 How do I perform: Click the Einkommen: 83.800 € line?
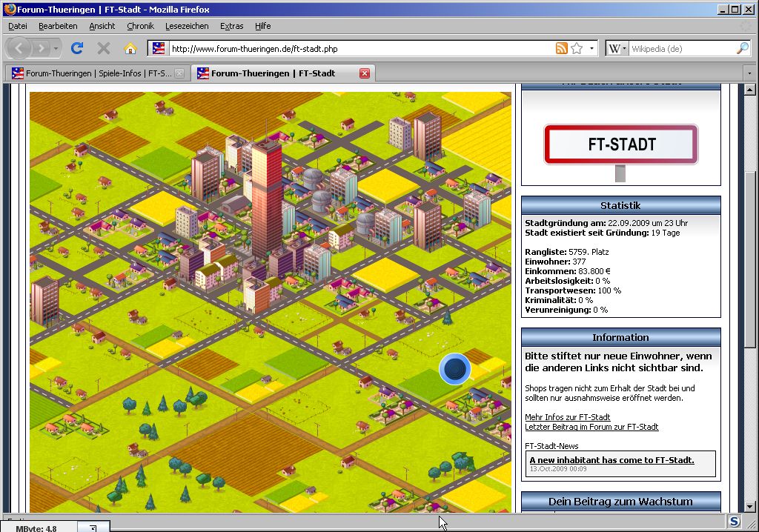[567, 271]
